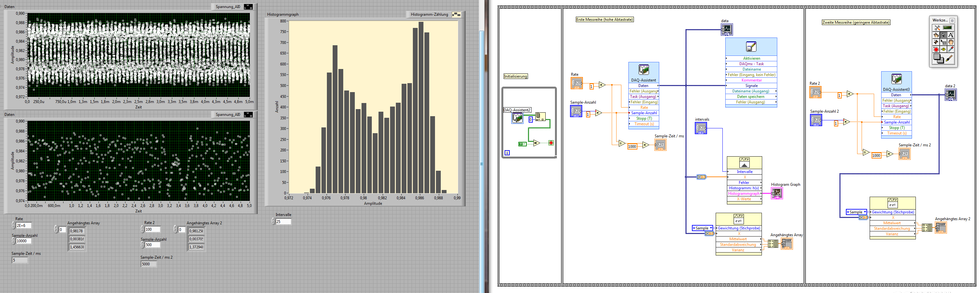Screen dimensions: 980x293
Task: Click the array value 0,98178
Action: coord(77,231)
